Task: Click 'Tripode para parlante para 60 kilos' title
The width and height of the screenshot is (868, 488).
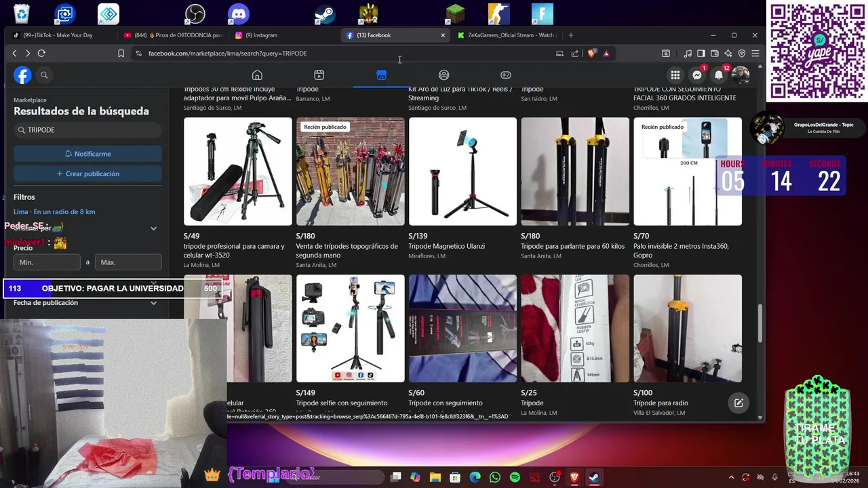Action: [x=572, y=246]
